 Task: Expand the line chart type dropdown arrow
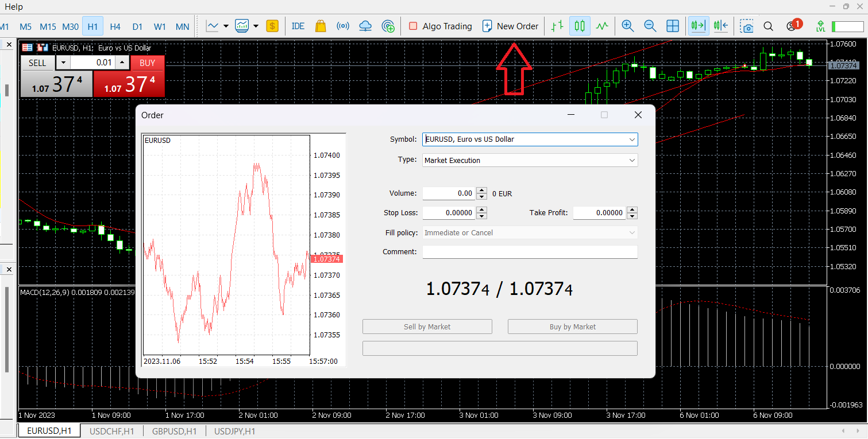click(x=226, y=26)
